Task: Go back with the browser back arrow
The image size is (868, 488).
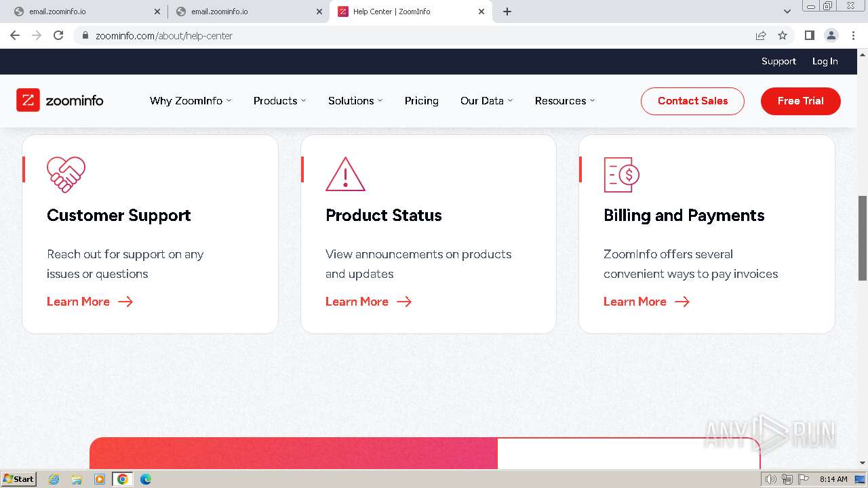Action: pyautogui.click(x=15, y=35)
